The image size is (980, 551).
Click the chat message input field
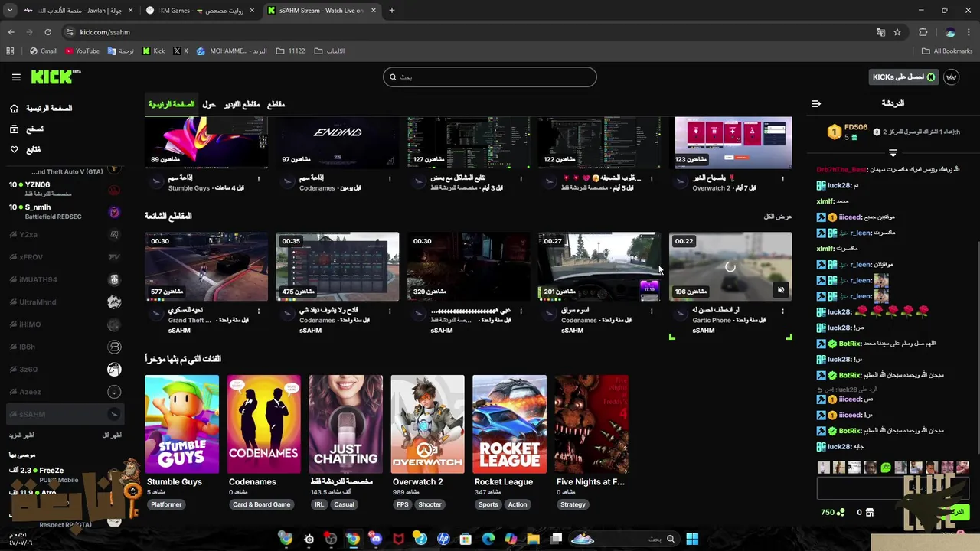click(893, 487)
